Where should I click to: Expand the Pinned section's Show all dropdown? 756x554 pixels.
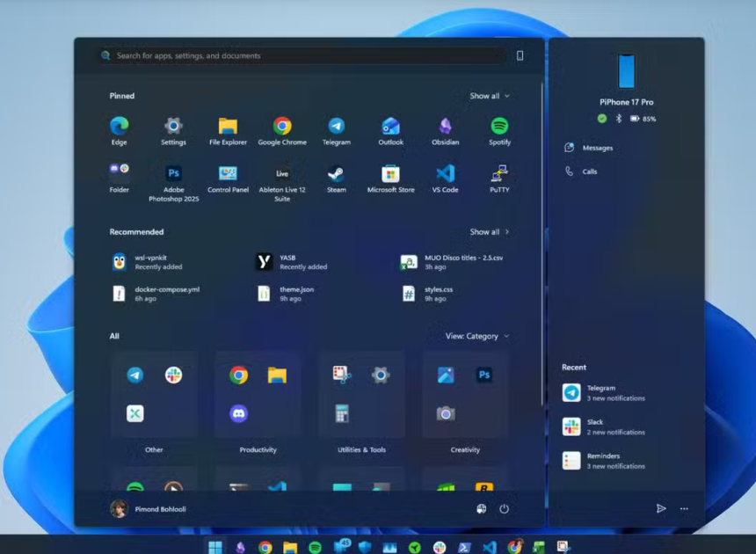[489, 96]
